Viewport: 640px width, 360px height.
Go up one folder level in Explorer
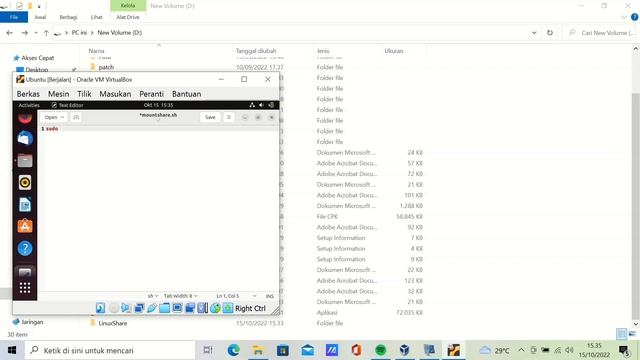[46, 33]
